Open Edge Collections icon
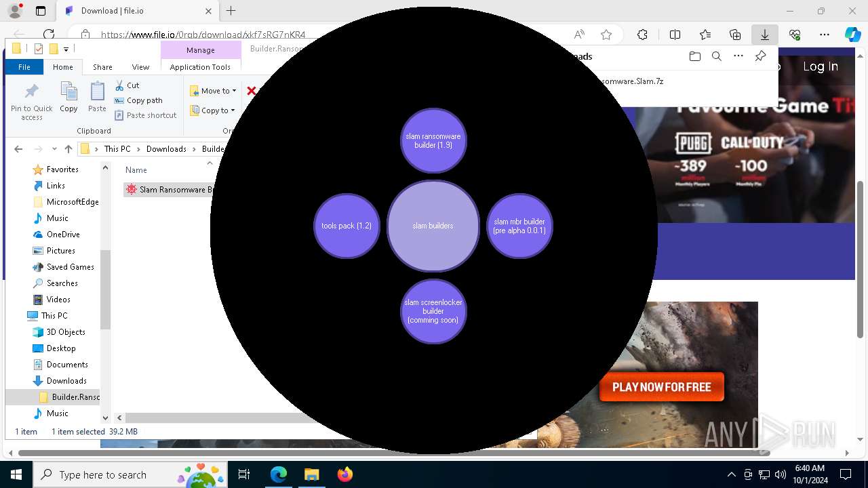Screen dimensions: 868x488 click(735, 35)
